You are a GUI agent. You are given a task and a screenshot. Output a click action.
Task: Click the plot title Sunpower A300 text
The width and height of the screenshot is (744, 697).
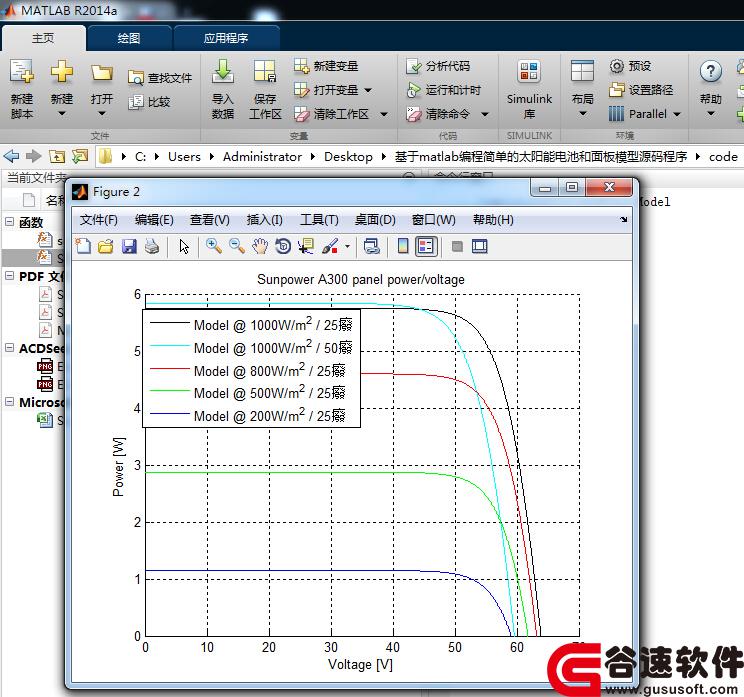(361, 279)
